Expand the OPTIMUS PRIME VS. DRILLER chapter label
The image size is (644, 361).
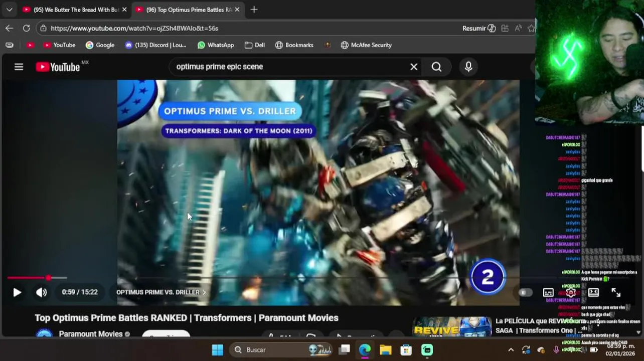[x=161, y=292]
